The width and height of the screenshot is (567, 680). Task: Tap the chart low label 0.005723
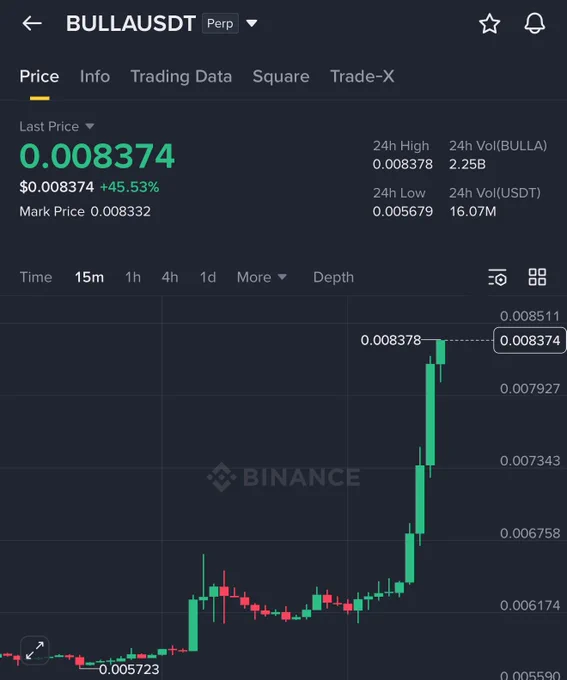(x=129, y=669)
